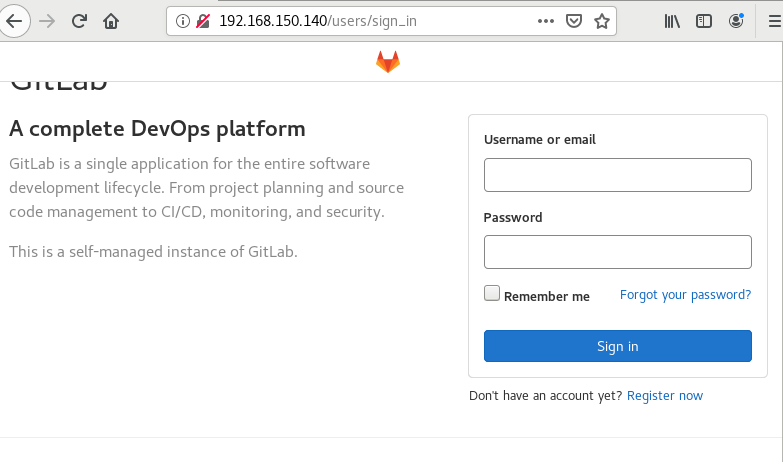Click the browser back arrow button
This screenshot has height=462, width=783.
pyautogui.click(x=15, y=20)
